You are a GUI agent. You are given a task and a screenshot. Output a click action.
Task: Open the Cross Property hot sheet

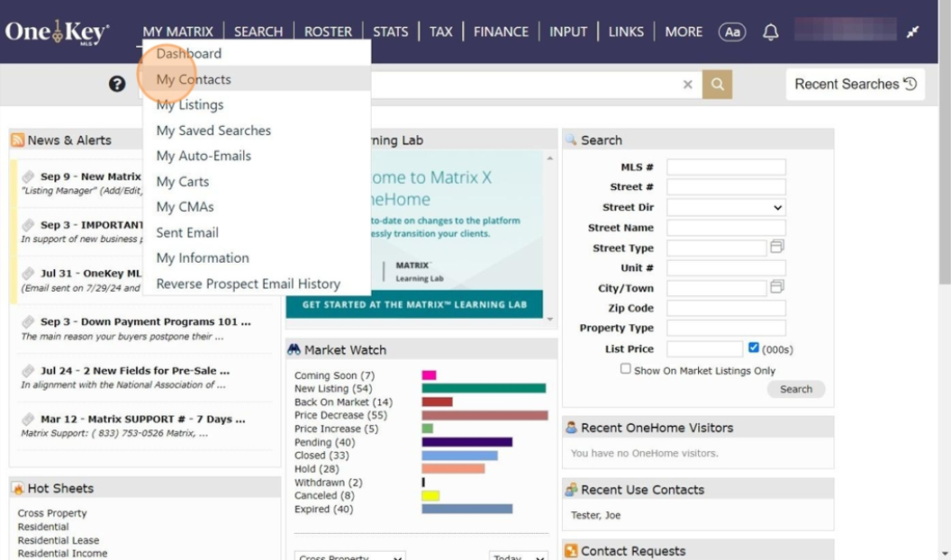tap(52, 512)
